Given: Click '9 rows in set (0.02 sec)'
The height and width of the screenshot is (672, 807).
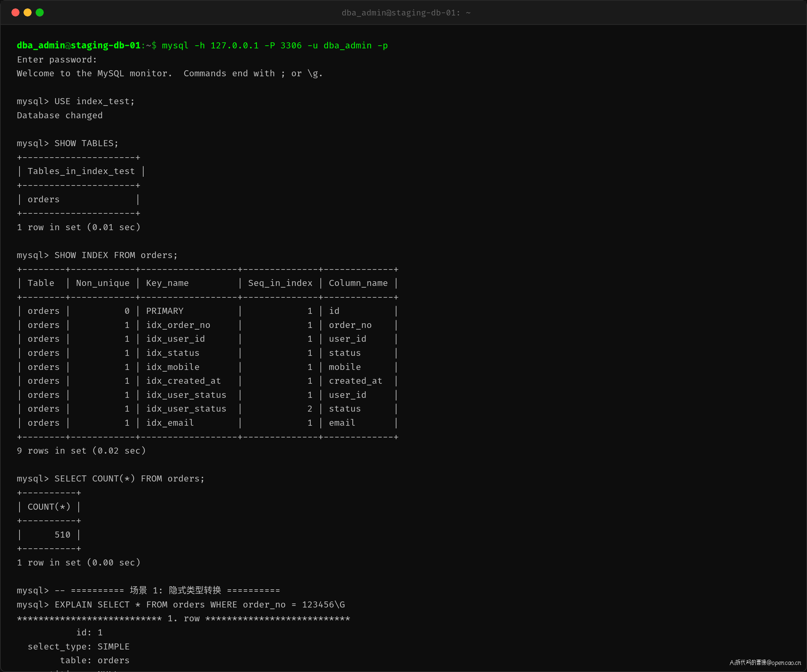Looking at the screenshot, I should (81, 451).
